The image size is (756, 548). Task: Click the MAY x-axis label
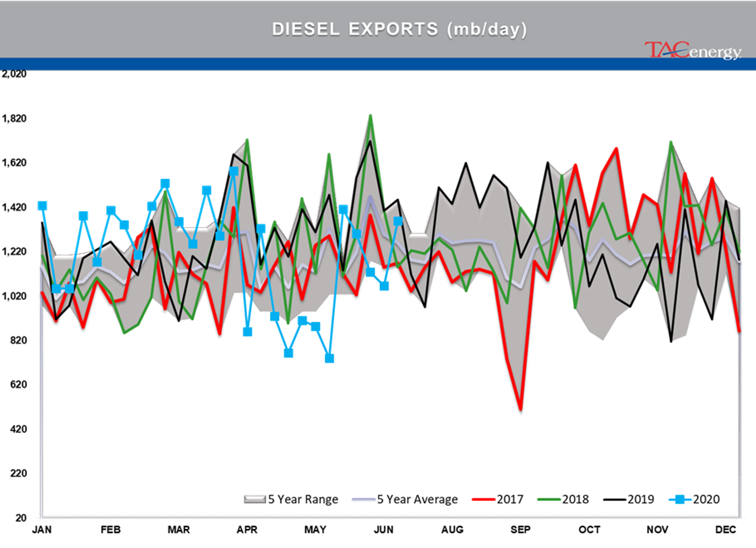pyautogui.click(x=315, y=530)
